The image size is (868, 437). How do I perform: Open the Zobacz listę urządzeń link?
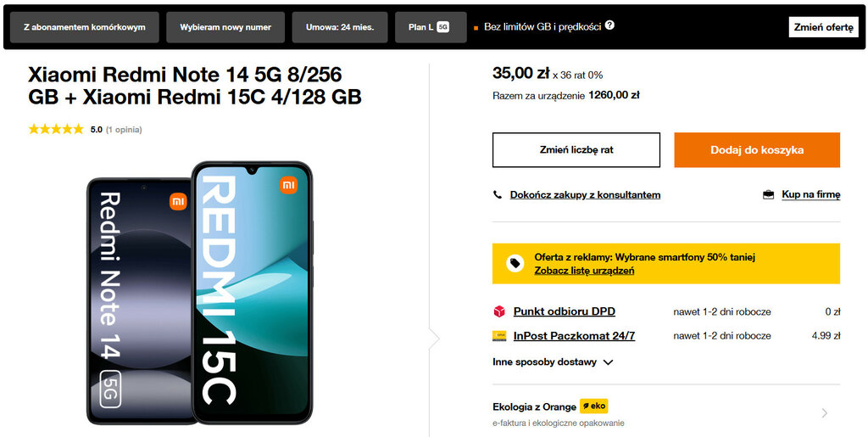(584, 271)
